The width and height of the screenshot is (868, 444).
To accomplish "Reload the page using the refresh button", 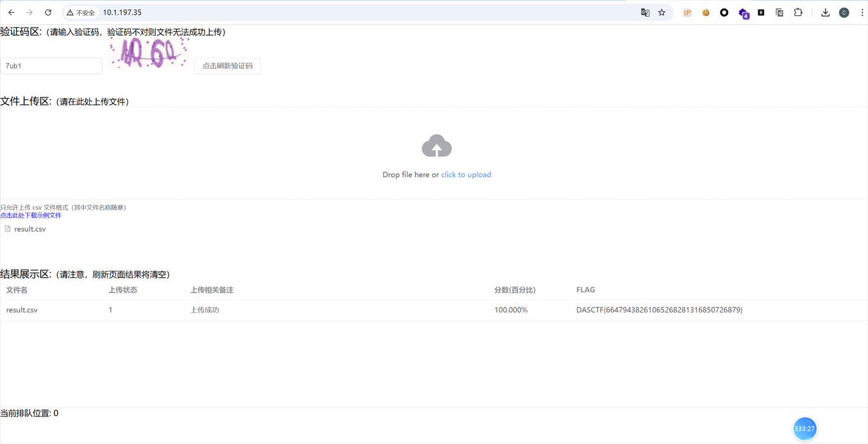I will (x=48, y=13).
